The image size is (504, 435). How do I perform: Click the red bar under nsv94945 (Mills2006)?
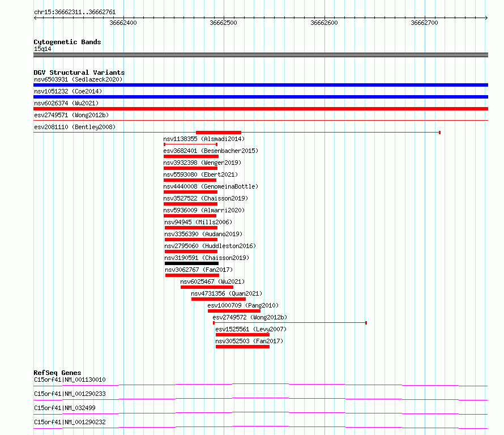tap(191, 228)
